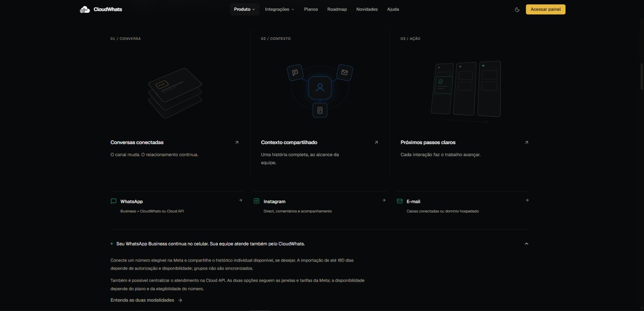Screen dimensions: 644x311
Task: Toggle dark mode with the moon icon
Action: click(x=517, y=10)
